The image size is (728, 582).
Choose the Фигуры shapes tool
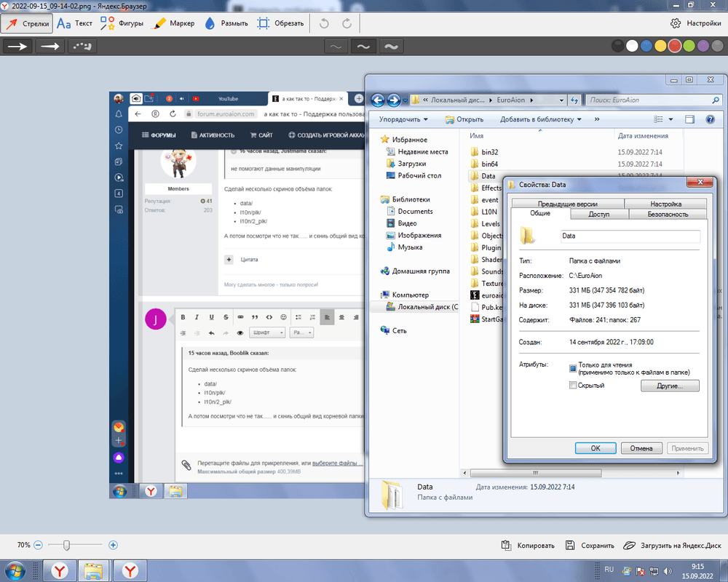(122, 23)
